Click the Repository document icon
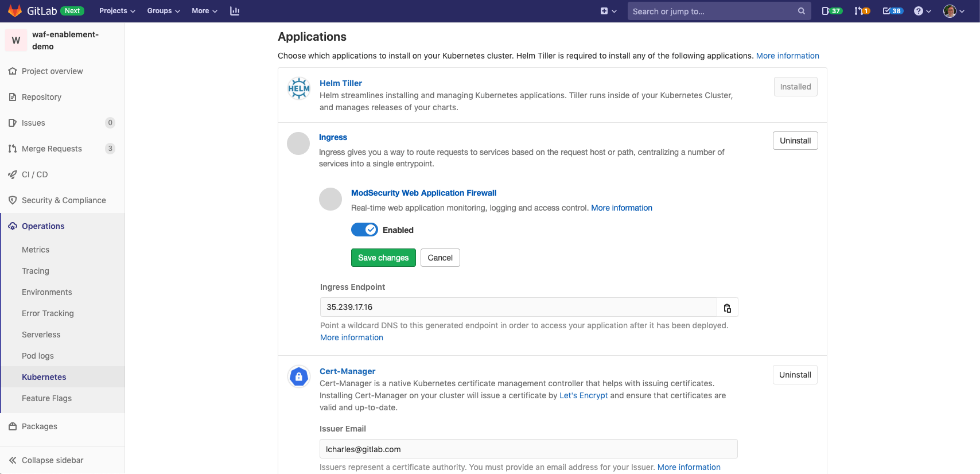Viewport: 980px width, 474px height. tap(13, 97)
